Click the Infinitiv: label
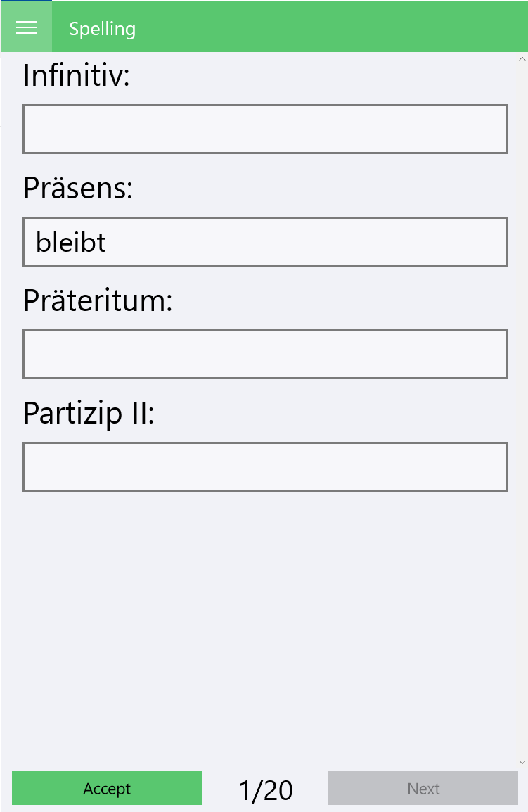Viewport: 528px width, 812px height. (x=77, y=76)
